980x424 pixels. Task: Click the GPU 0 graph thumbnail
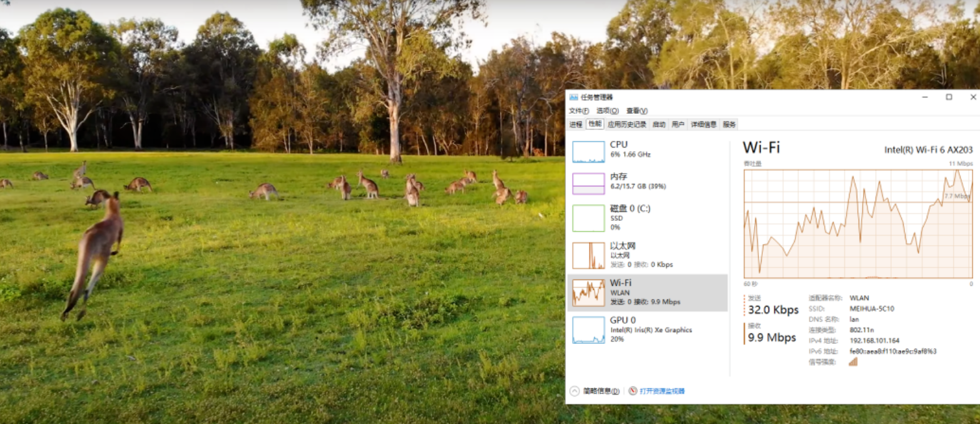(x=588, y=330)
